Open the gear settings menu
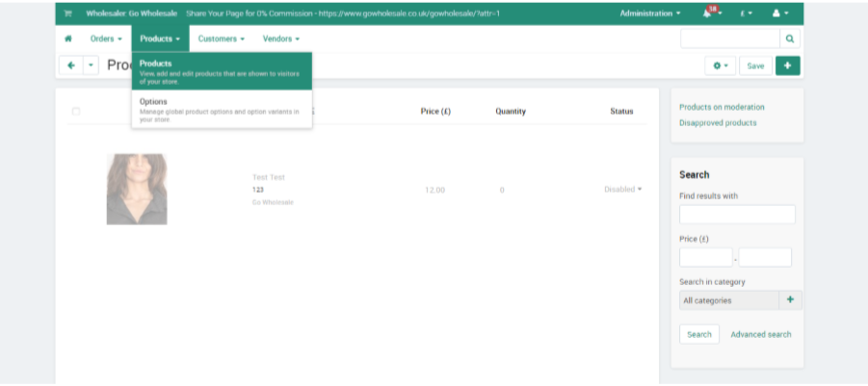The image size is (868, 386). (x=721, y=65)
